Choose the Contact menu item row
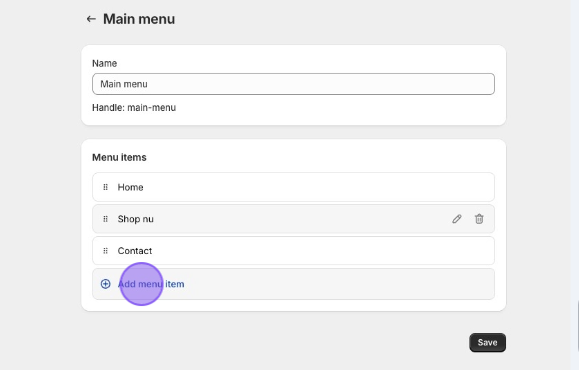 (293, 251)
